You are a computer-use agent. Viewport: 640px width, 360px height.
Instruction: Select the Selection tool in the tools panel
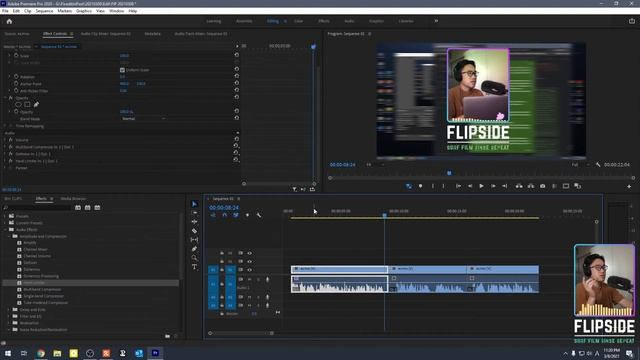click(x=194, y=204)
